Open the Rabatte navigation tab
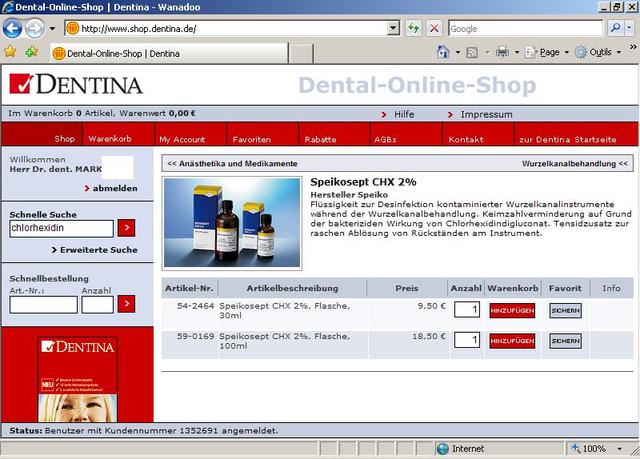The width and height of the screenshot is (640, 459). (320, 139)
